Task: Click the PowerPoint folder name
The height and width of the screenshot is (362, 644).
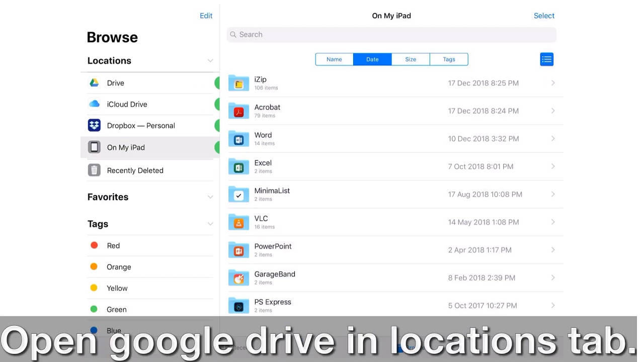Action: tap(273, 246)
